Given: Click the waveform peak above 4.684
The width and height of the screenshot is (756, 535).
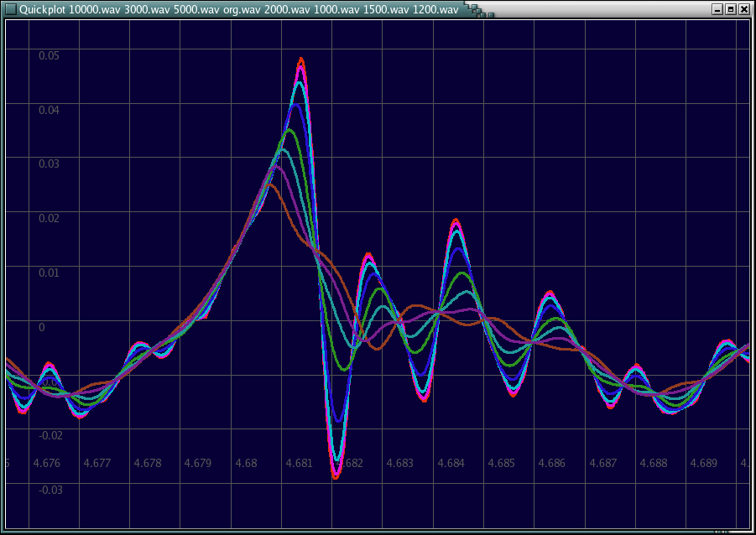Looking at the screenshot, I should point(456,221).
